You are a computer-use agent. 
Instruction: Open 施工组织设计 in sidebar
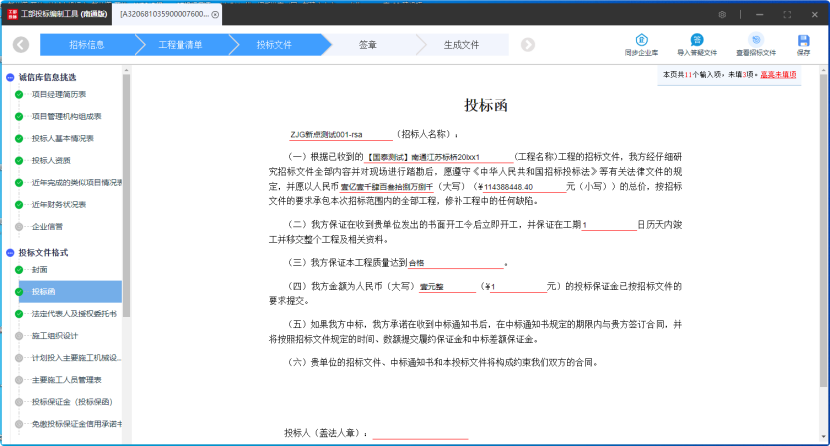pos(54,335)
